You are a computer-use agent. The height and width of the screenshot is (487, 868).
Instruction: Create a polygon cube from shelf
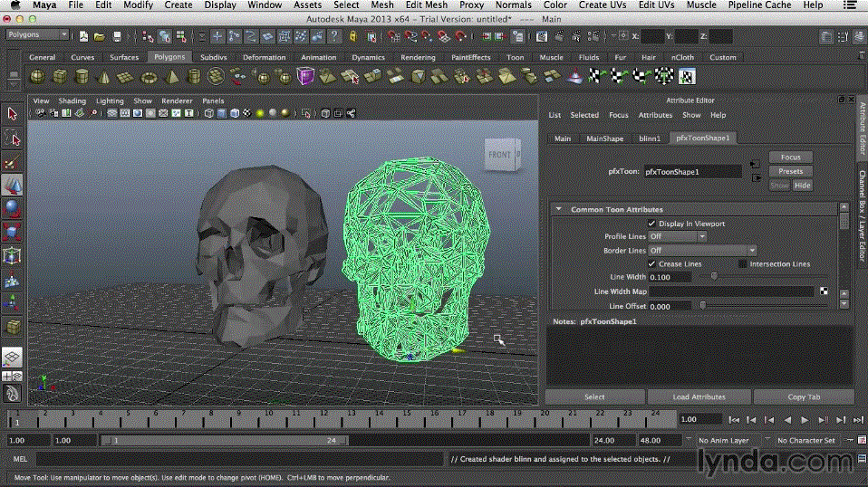click(60, 76)
